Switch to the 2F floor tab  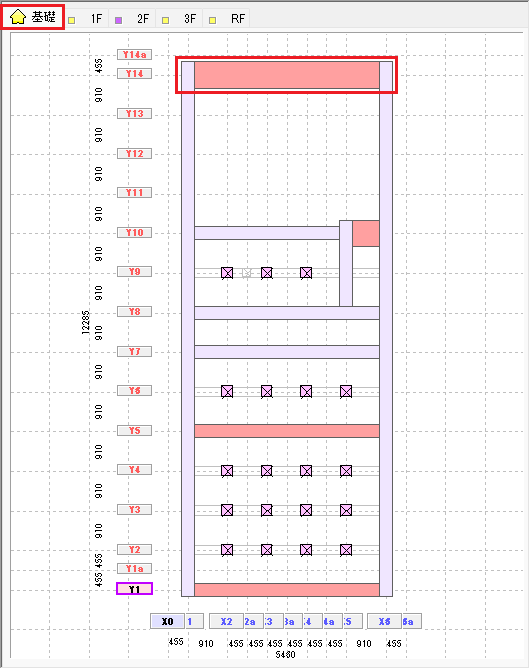(132, 19)
